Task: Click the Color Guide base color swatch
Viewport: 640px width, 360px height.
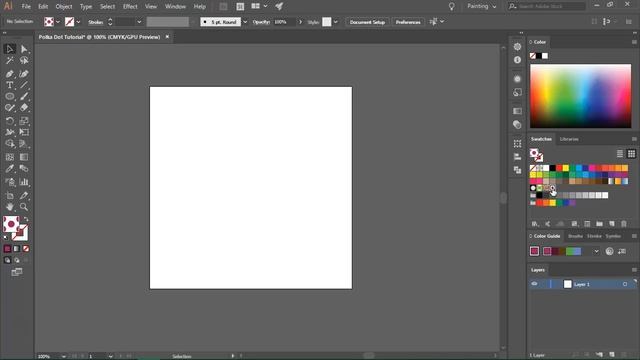Action: [534, 251]
